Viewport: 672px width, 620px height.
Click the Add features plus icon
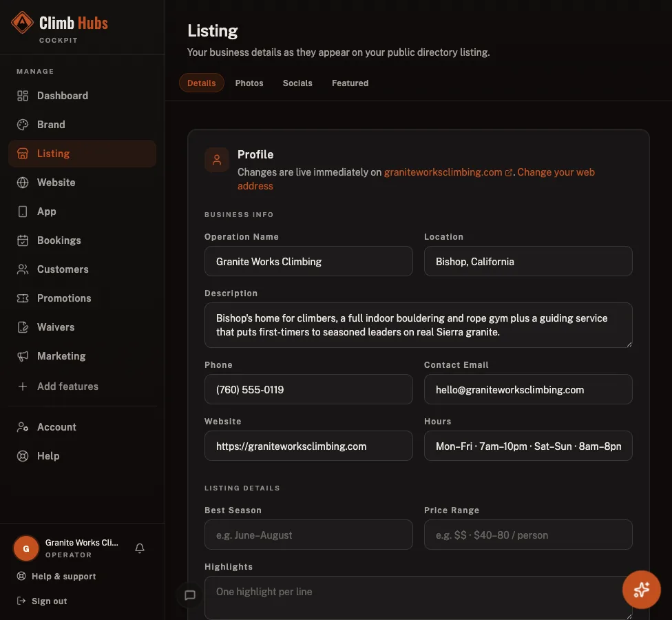[23, 386]
